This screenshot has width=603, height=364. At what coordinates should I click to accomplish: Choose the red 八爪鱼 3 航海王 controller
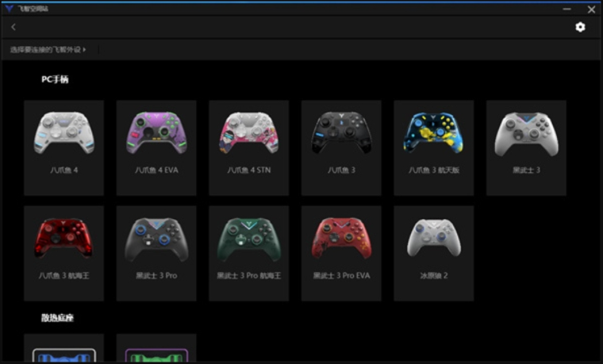[x=63, y=253]
